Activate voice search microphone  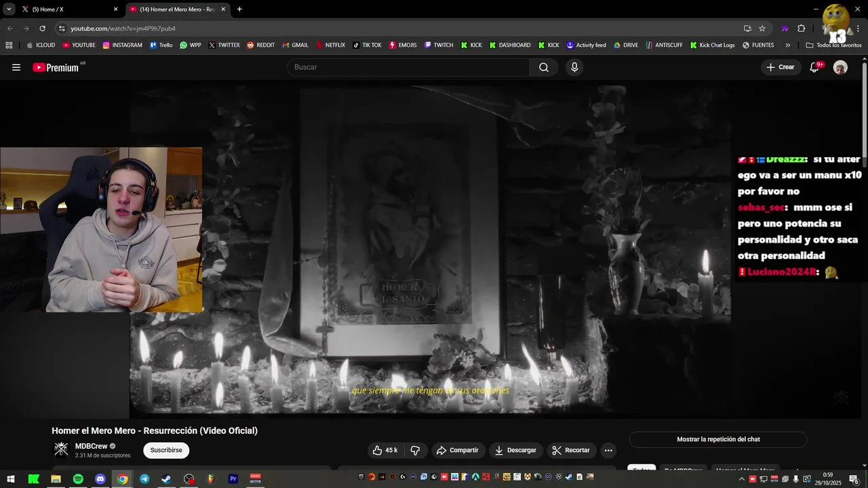tap(574, 67)
